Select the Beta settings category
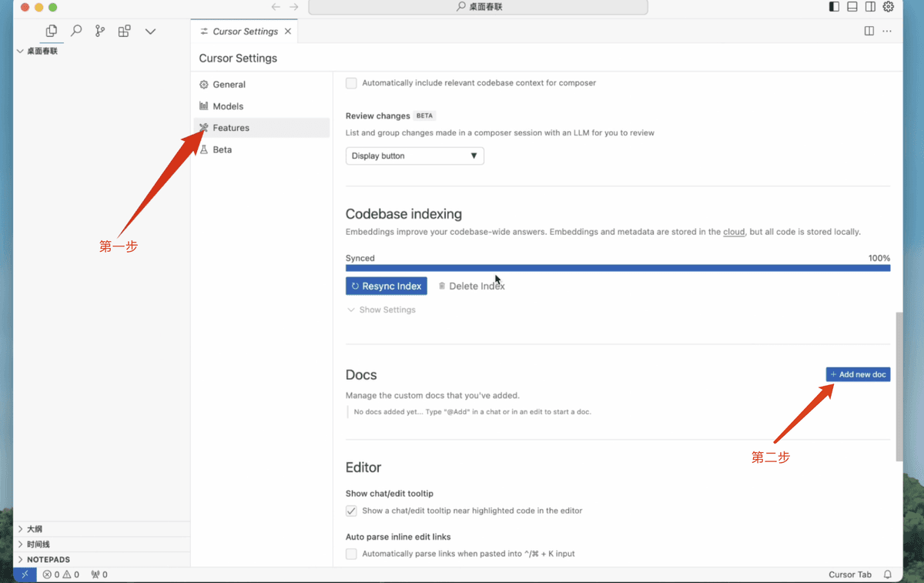Image resolution: width=924 pixels, height=583 pixels. (x=222, y=149)
